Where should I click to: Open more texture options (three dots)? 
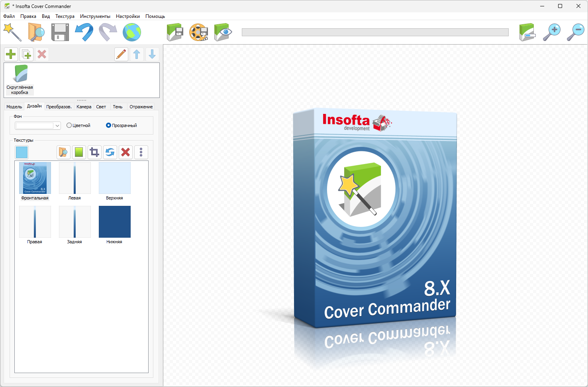click(141, 152)
